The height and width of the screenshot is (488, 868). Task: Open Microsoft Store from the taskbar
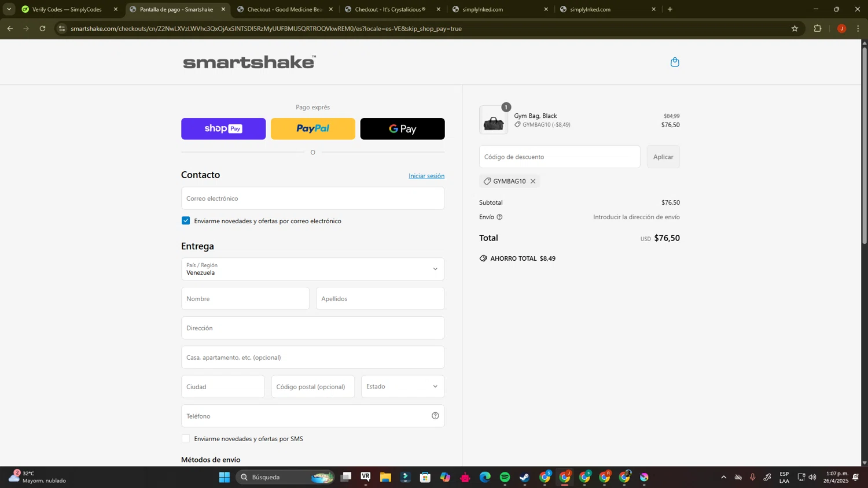click(425, 477)
